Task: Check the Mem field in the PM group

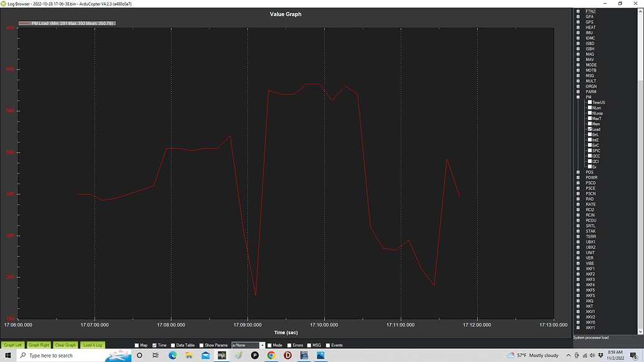Action: 589,124
